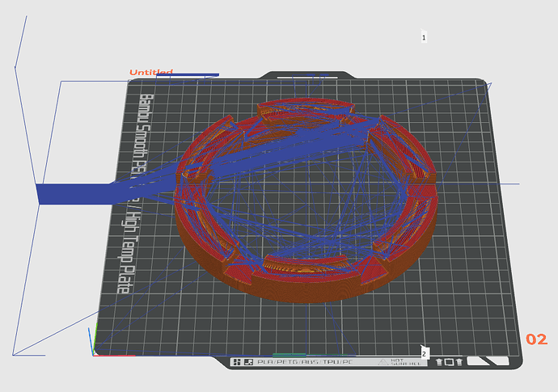Click the green bar on the plate's front edge
This screenshot has height=392, width=558.
pyautogui.click(x=289, y=355)
